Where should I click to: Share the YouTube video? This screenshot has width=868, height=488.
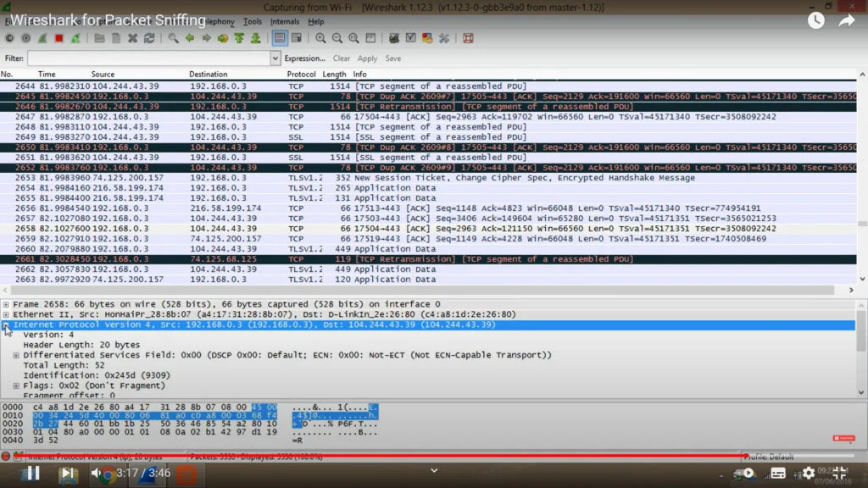click(x=847, y=21)
